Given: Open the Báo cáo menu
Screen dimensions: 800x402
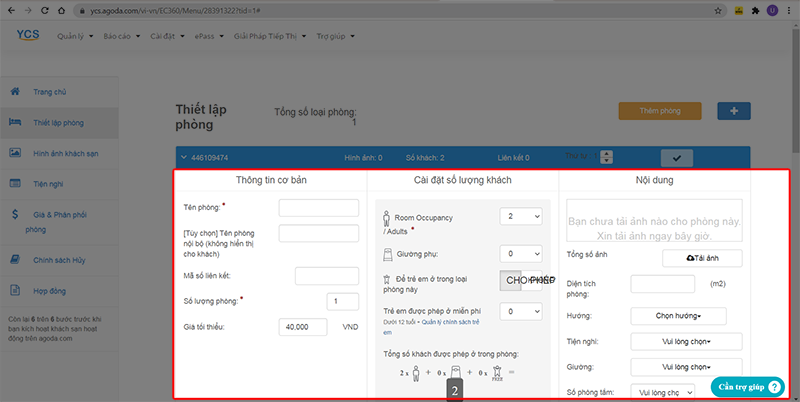Looking at the screenshot, I should [120, 37].
